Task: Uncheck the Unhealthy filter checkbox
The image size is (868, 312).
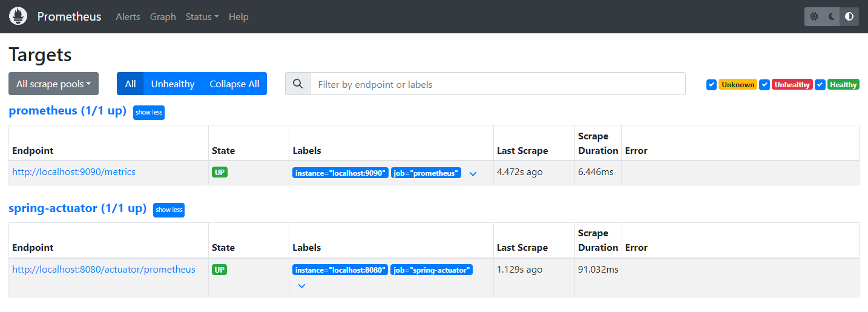Action: [x=764, y=85]
